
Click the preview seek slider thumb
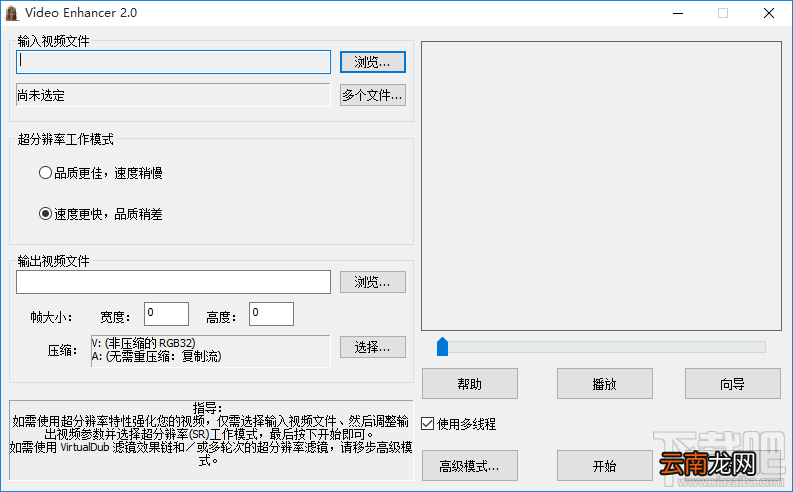[x=443, y=347]
